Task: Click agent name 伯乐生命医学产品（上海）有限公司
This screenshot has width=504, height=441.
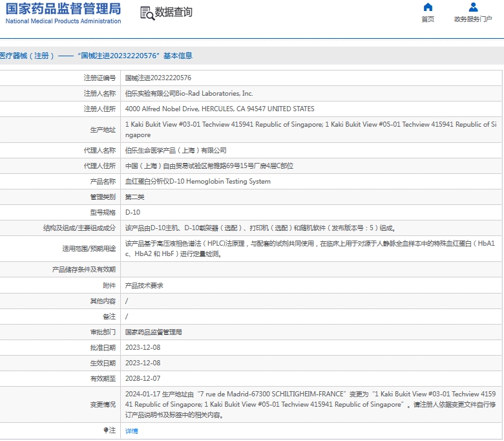Action: (x=176, y=151)
